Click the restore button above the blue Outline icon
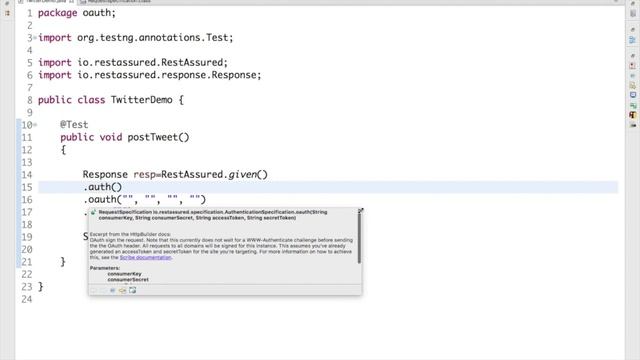The width and height of the screenshot is (640, 360). click(633, 30)
